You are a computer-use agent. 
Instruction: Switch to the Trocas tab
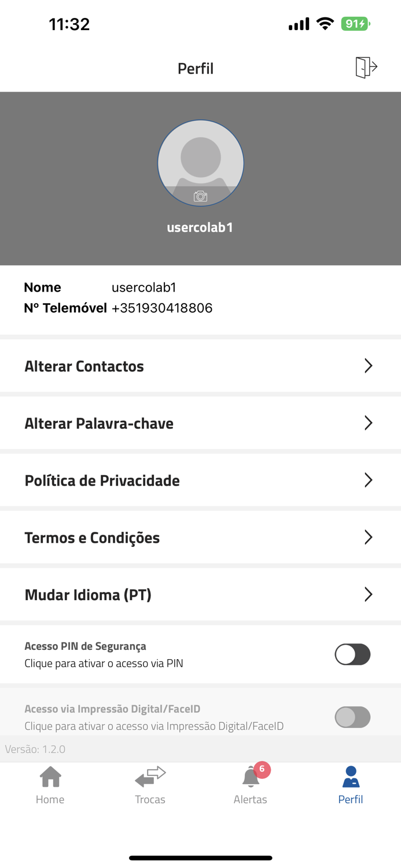(150, 784)
